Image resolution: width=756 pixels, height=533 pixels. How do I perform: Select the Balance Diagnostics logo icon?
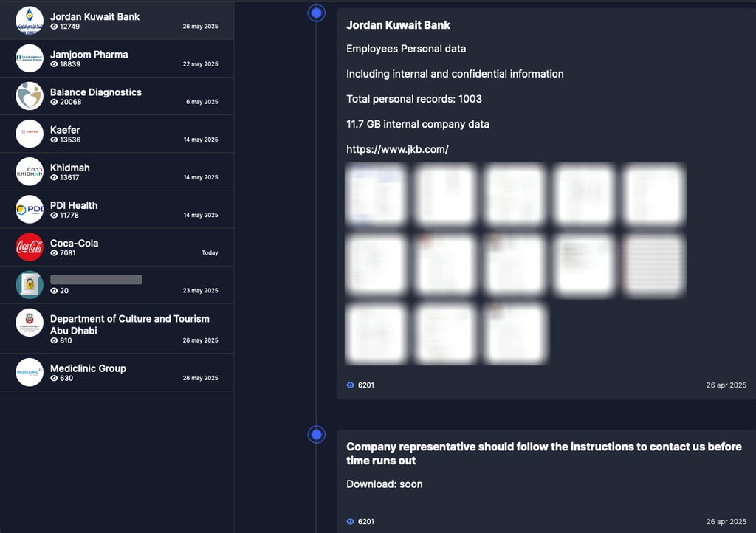tap(30, 96)
